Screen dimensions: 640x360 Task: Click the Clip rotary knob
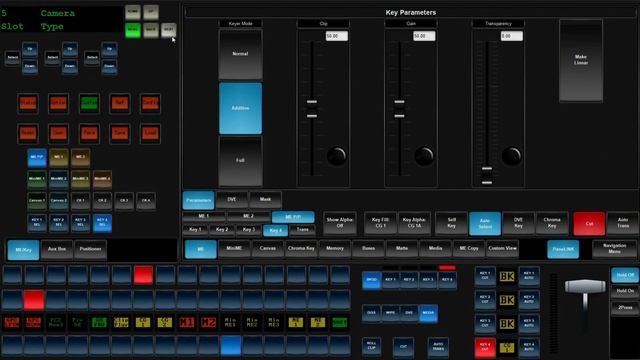point(336,156)
